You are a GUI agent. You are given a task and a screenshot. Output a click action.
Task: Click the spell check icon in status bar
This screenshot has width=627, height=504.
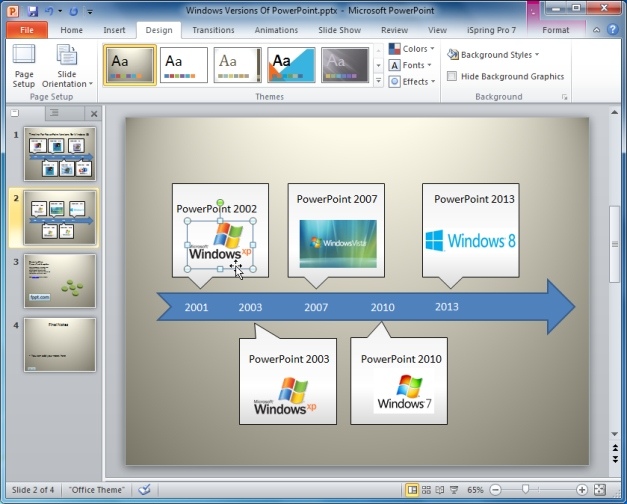[144, 490]
